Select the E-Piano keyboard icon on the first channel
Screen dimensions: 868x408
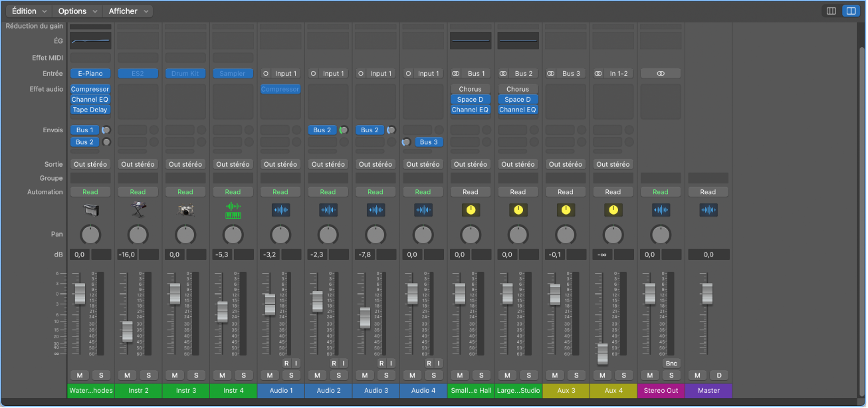90,209
